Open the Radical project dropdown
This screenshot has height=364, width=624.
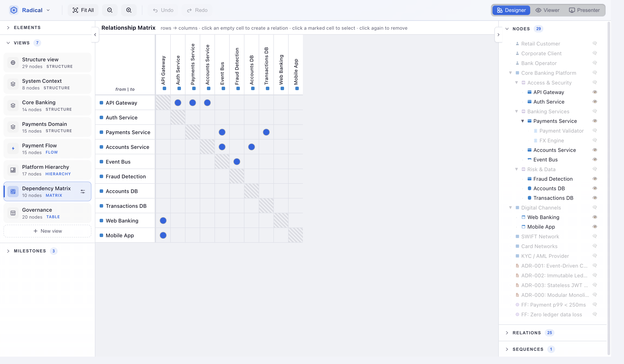pyautogui.click(x=48, y=10)
